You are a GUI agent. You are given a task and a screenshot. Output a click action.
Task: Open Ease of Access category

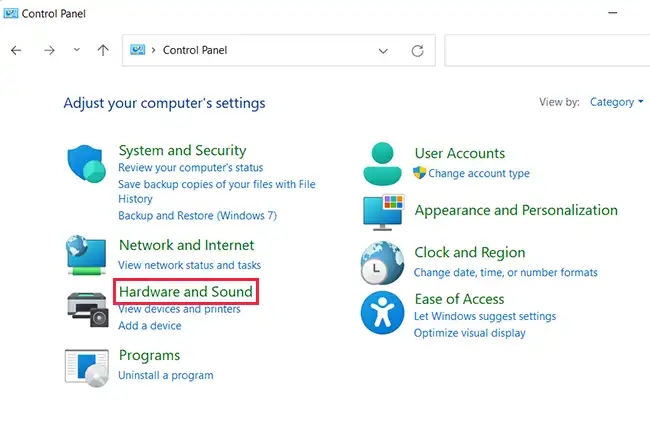point(459,299)
